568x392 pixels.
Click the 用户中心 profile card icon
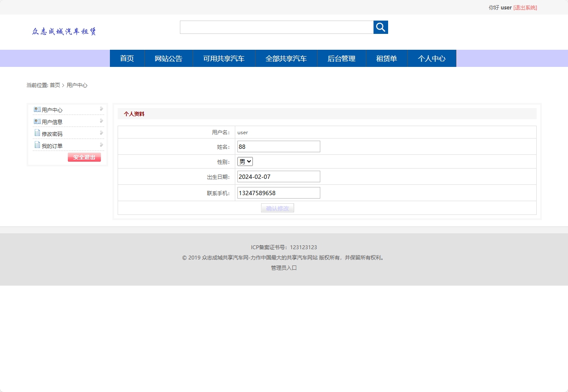[x=37, y=109]
